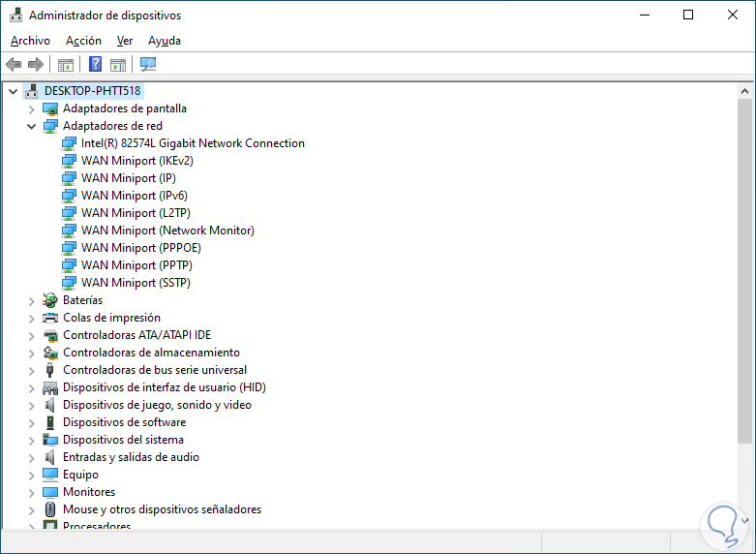The width and height of the screenshot is (756, 554).
Task: Click the Intel 82574L adapter icon
Action: coord(69,143)
